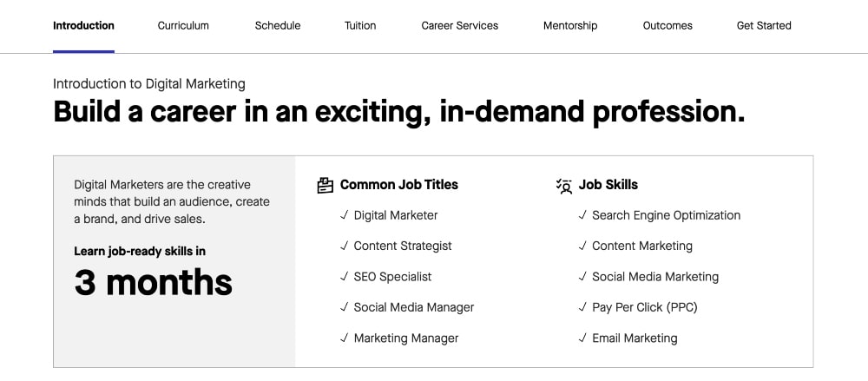This screenshot has width=868, height=381.
Task: Click the Get Started link
Action: [764, 26]
